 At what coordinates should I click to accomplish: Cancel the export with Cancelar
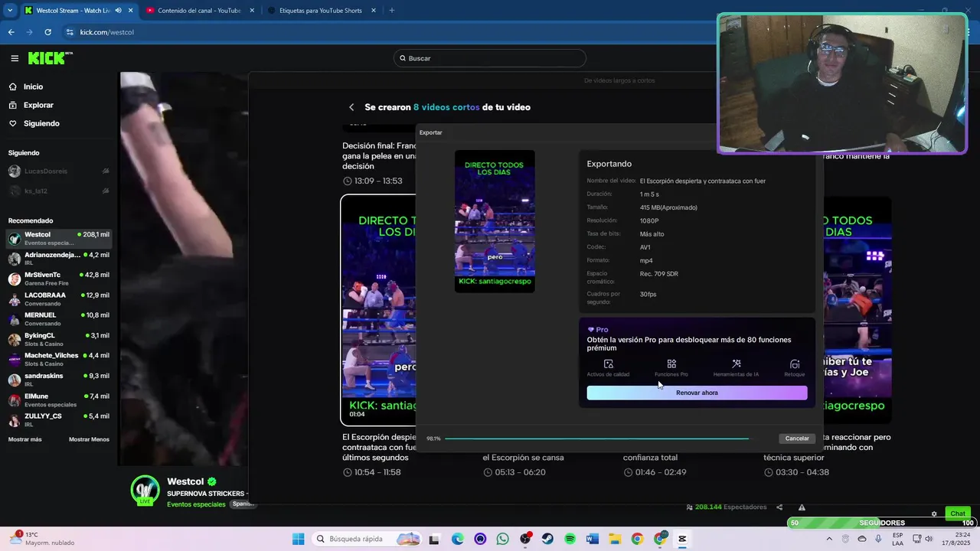pyautogui.click(x=797, y=439)
